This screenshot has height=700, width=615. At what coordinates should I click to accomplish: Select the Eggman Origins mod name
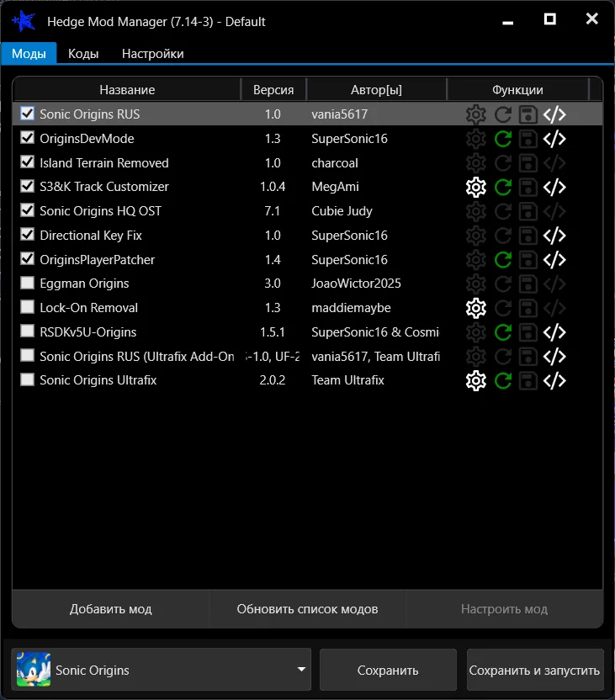pyautogui.click(x=84, y=284)
